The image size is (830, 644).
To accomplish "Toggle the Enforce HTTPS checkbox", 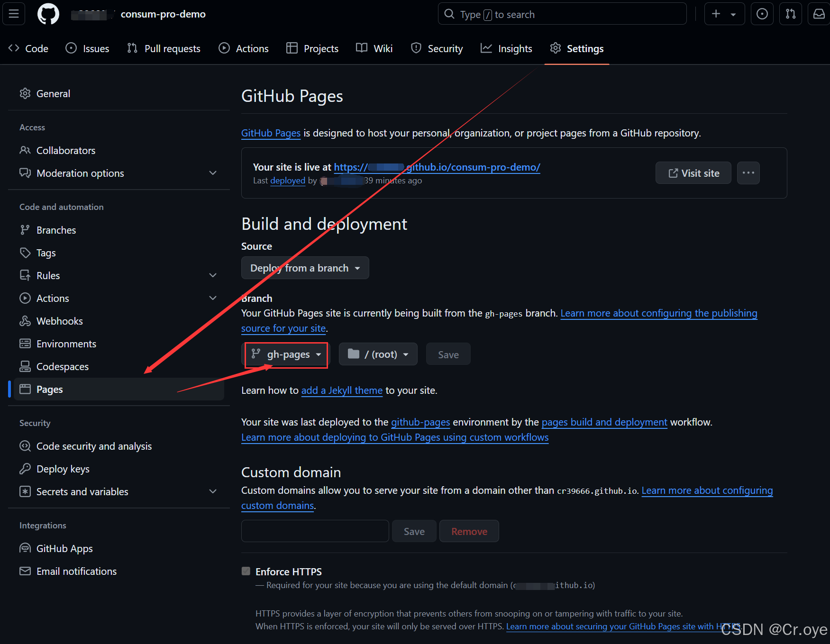I will tap(246, 571).
